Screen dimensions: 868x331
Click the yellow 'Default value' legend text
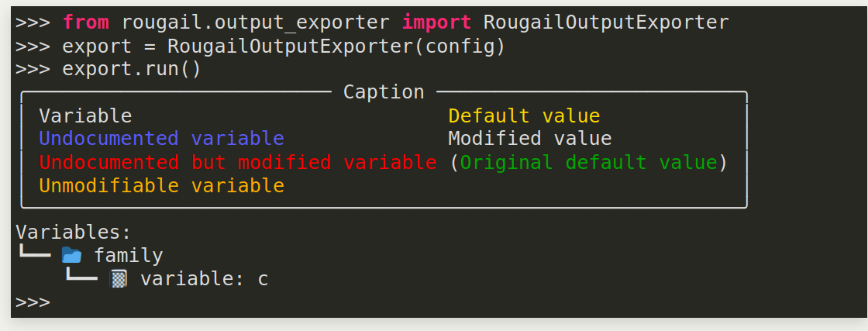coord(524,116)
